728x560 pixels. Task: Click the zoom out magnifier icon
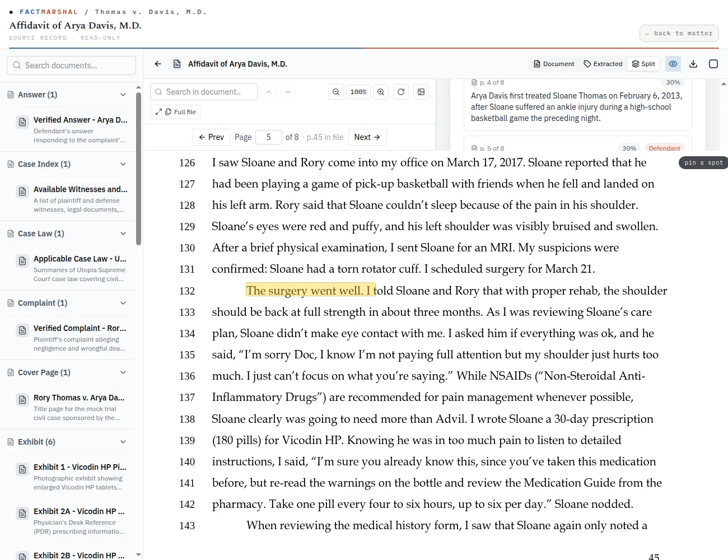[336, 92]
